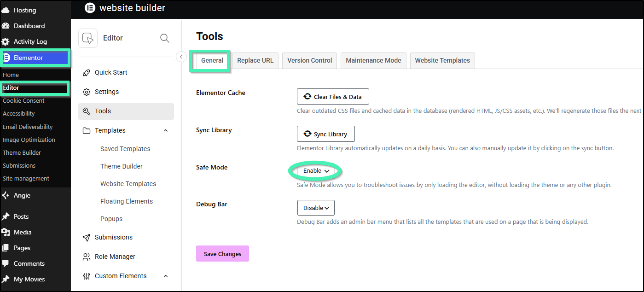Click the Tools page heading
The height and width of the screenshot is (292, 644).
coord(209,36)
